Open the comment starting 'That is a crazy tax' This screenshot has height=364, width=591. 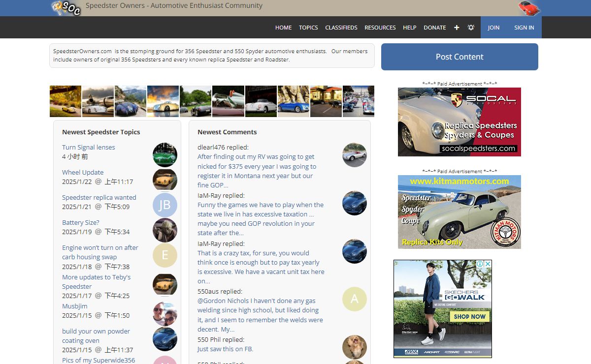[x=261, y=267]
